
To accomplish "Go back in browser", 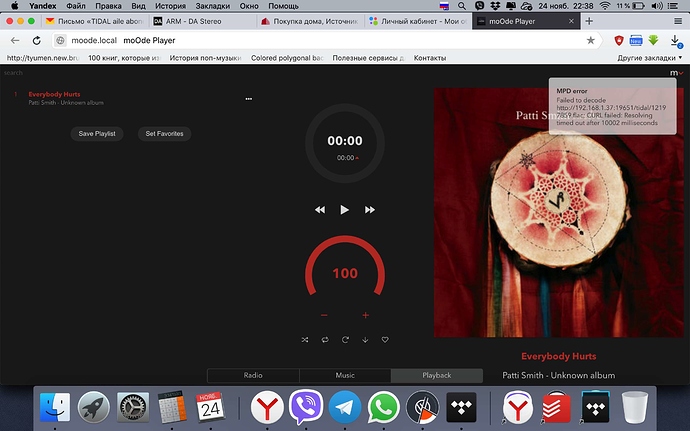I will [x=15, y=41].
